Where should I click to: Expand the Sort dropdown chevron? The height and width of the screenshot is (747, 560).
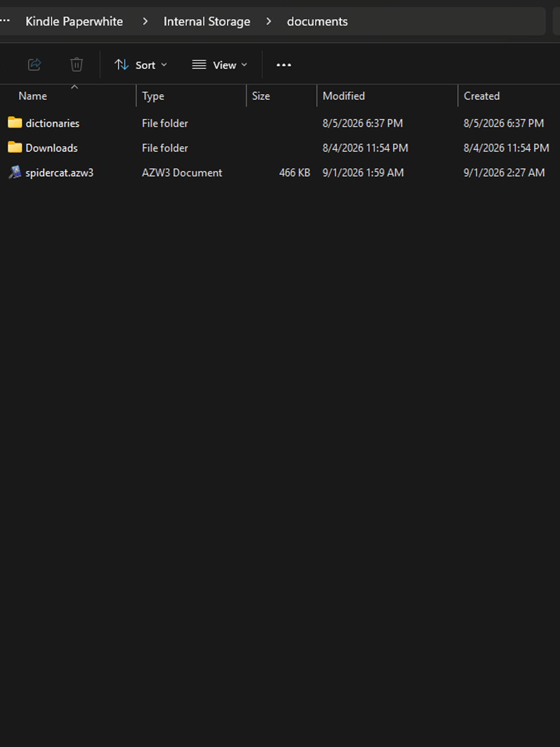coord(164,65)
